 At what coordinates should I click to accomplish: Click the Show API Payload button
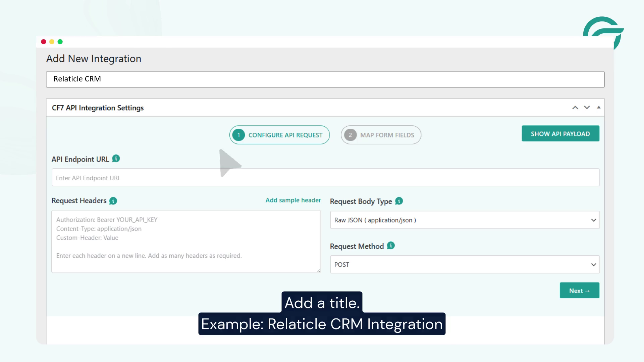(x=560, y=133)
